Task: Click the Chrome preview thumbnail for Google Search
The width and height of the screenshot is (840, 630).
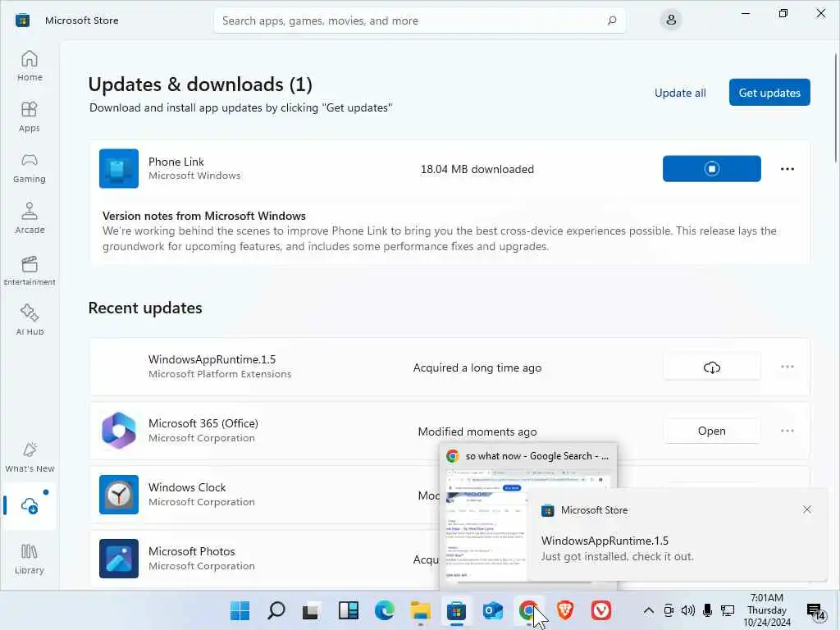Action: click(x=485, y=525)
